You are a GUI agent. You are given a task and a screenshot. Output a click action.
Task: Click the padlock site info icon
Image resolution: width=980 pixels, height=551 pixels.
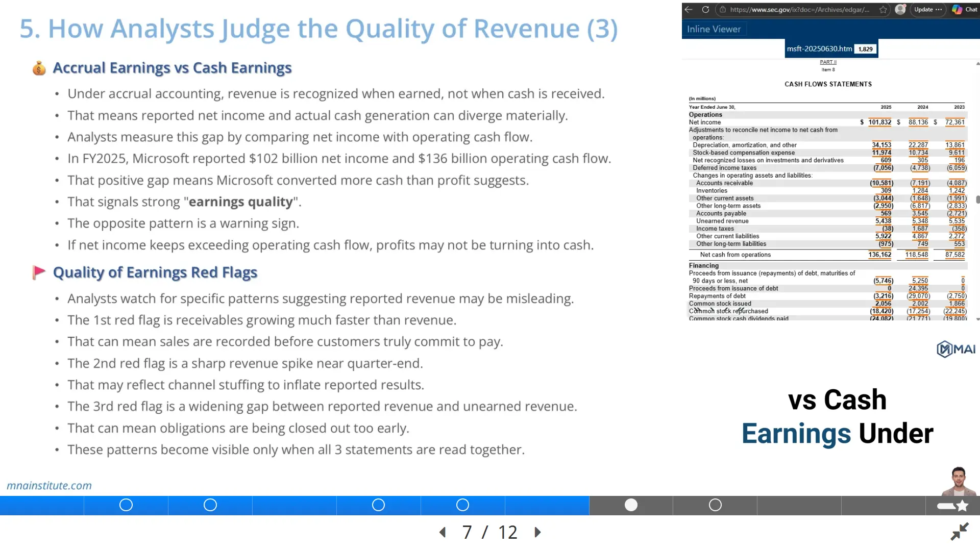[x=722, y=9]
